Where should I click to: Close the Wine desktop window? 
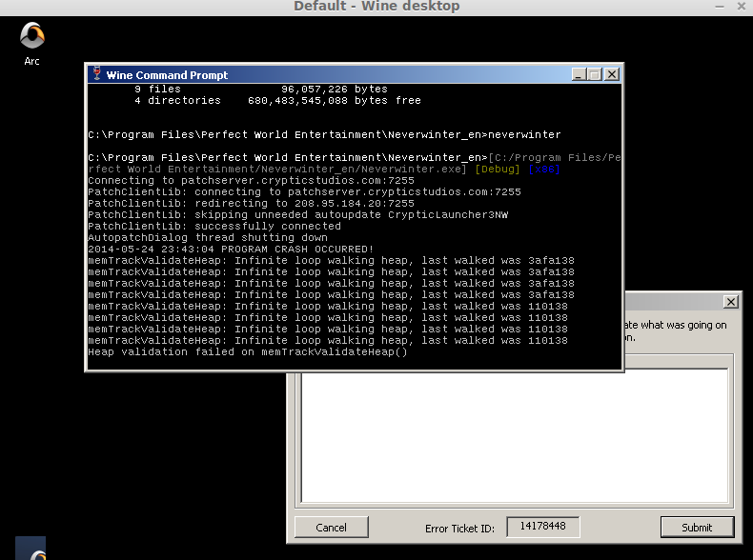[x=742, y=7]
